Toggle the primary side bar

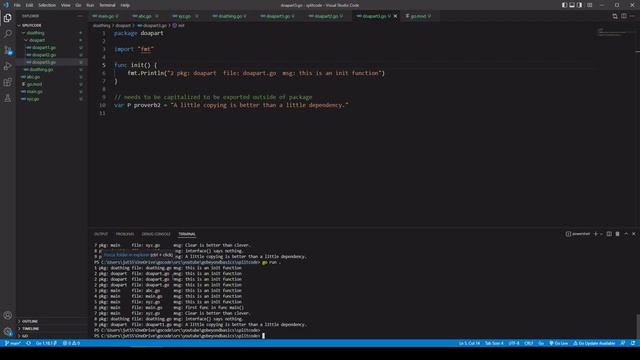tap(564, 5)
